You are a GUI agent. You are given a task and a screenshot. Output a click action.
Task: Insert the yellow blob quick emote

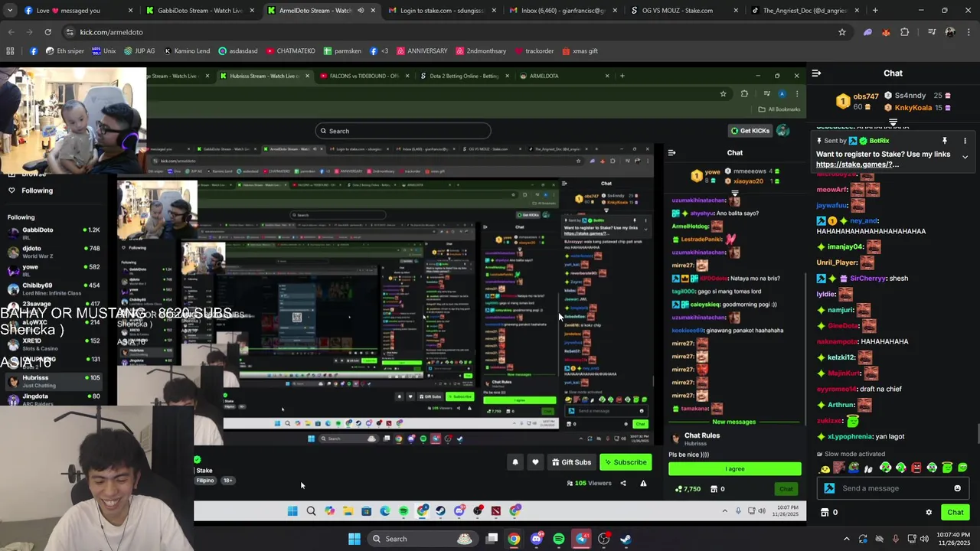(x=825, y=468)
